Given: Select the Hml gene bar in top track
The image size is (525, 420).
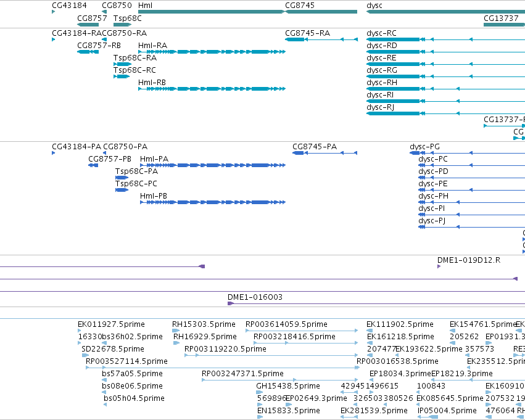Looking at the screenshot, I should [211, 12].
